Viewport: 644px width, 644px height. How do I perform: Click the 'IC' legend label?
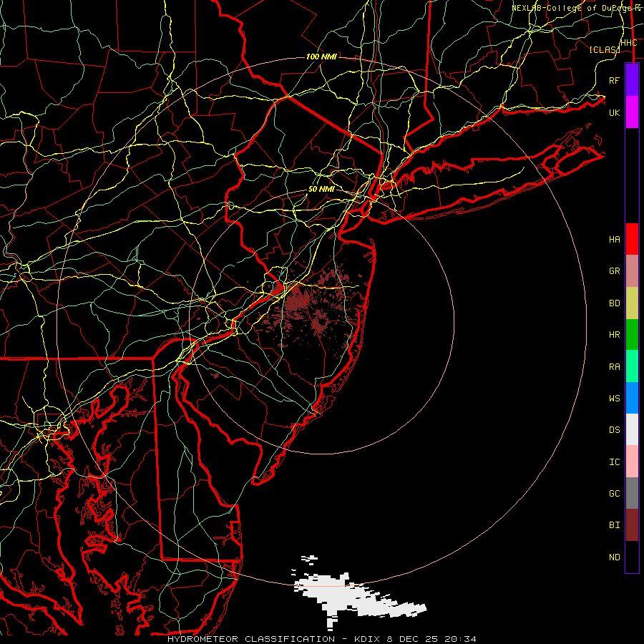tap(615, 462)
